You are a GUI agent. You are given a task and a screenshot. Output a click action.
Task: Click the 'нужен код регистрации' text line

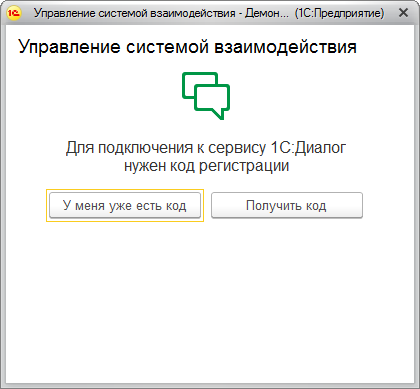tap(206, 166)
